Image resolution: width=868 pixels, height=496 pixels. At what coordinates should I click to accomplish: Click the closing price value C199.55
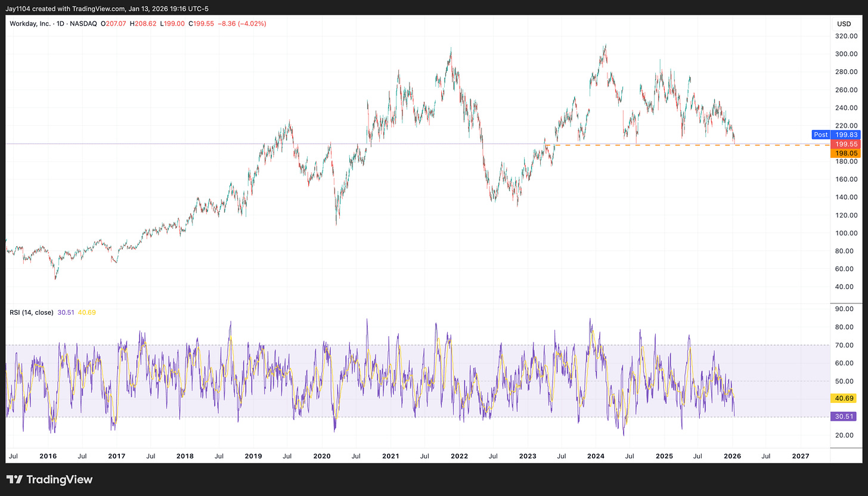pyautogui.click(x=201, y=24)
